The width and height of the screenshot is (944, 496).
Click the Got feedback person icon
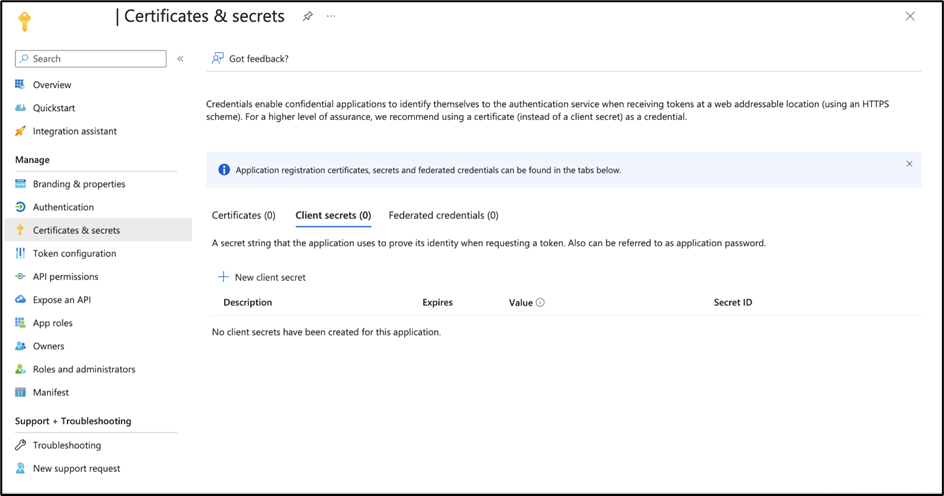(217, 58)
